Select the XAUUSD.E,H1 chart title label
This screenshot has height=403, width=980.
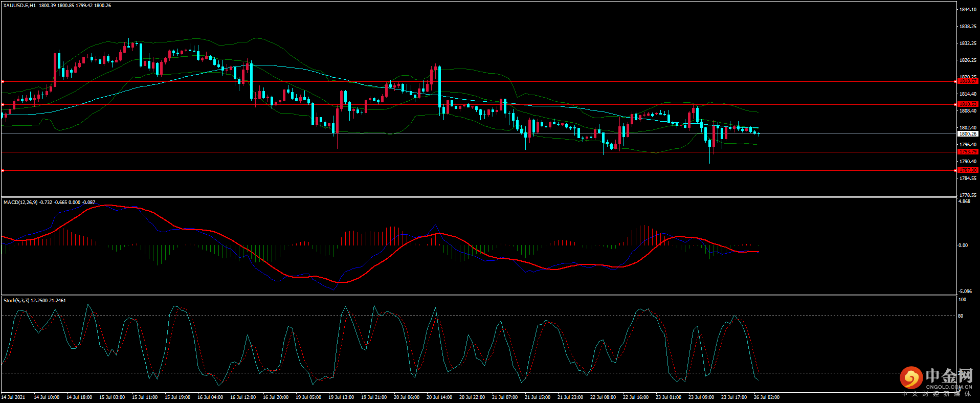click(19, 6)
